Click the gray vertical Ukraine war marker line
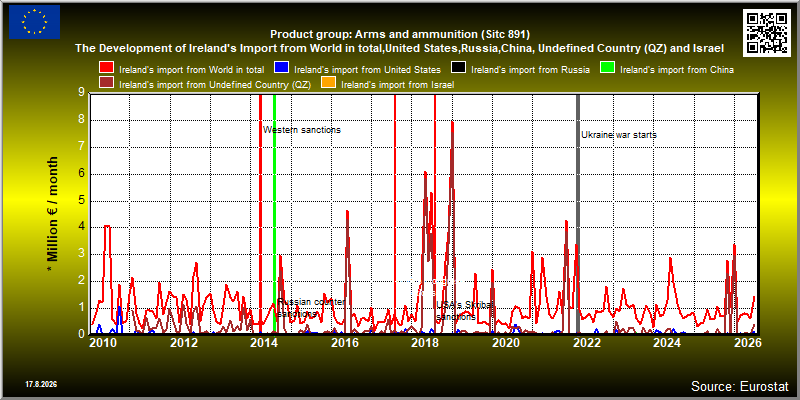 point(578,214)
